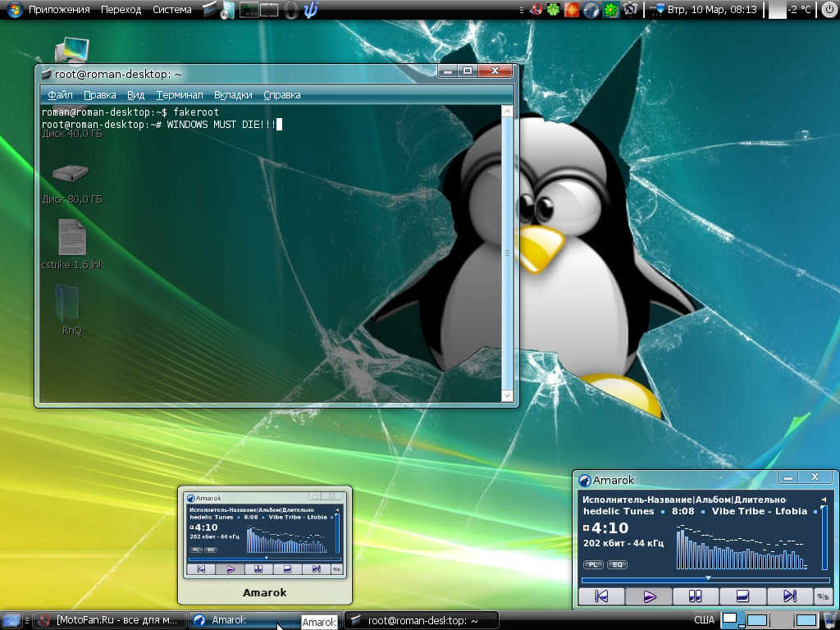840x630 pixels.
Task: Toggle the plus sign beside 4:10 time
Action: [x=586, y=527]
